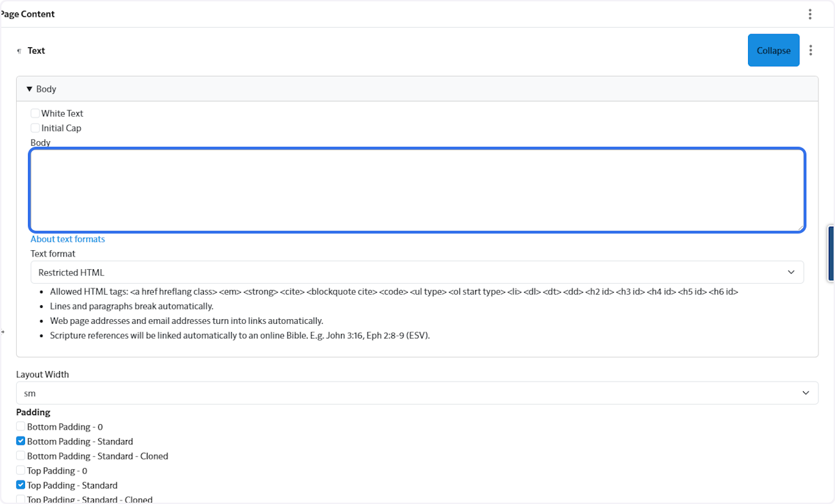Click the Text paragraph type title

click(x=36, y=51)
